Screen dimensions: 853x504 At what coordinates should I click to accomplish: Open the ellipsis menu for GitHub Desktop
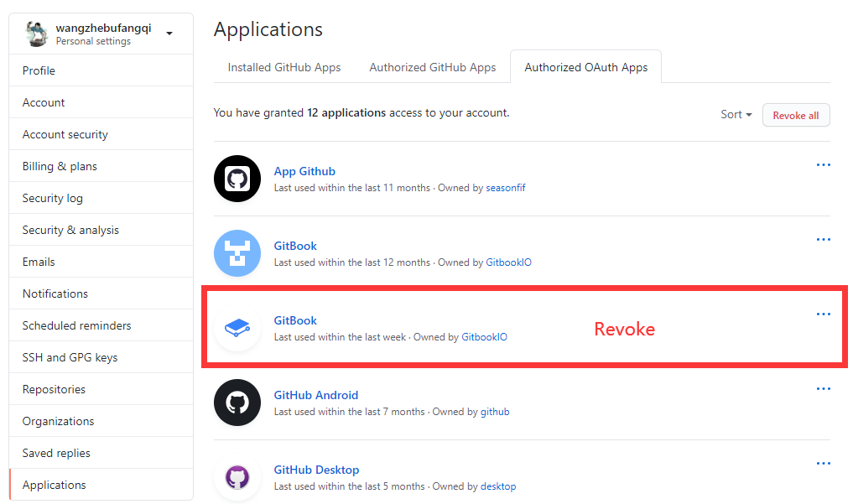pos(823,463)
